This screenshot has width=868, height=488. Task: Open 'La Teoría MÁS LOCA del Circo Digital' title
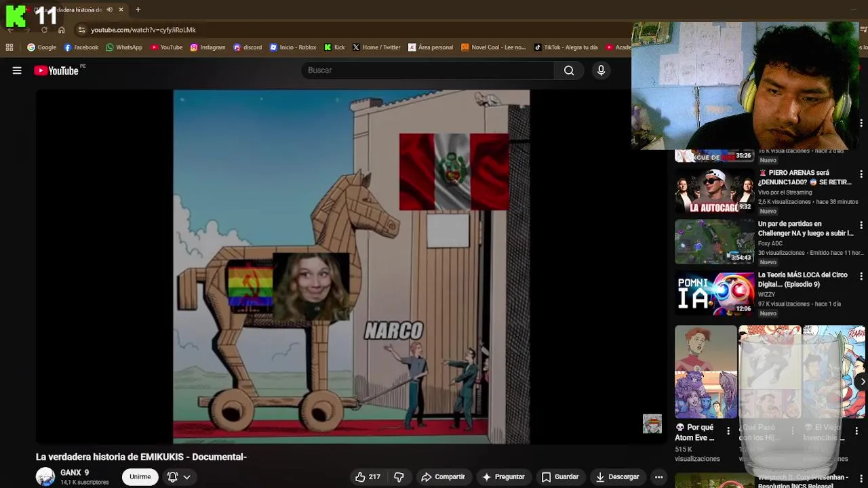pos(803,280)
